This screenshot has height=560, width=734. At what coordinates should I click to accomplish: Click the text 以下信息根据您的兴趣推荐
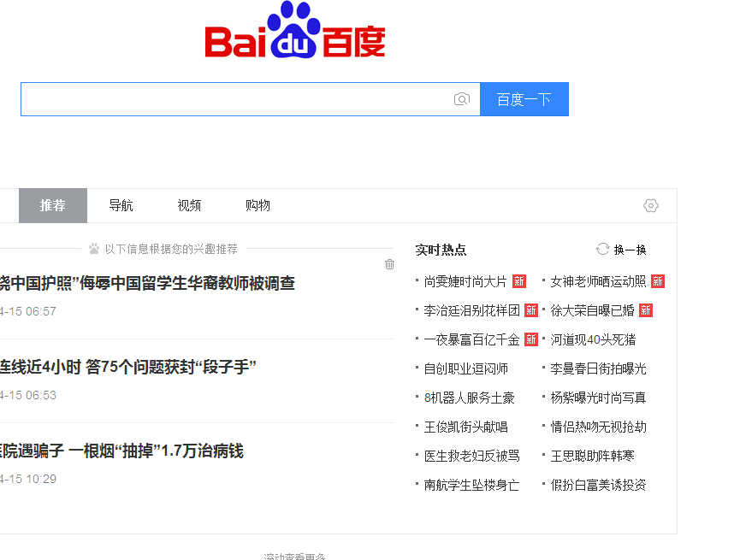pos(171,249)
